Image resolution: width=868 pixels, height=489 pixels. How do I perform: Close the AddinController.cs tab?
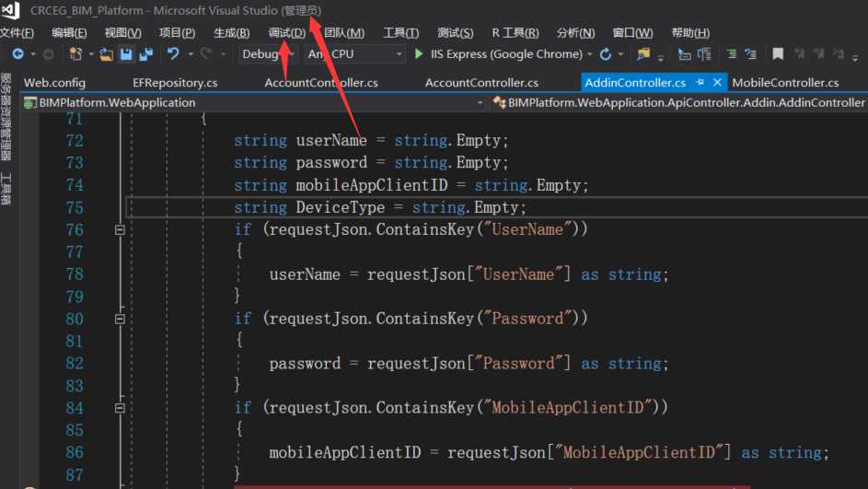click(717, 82)
